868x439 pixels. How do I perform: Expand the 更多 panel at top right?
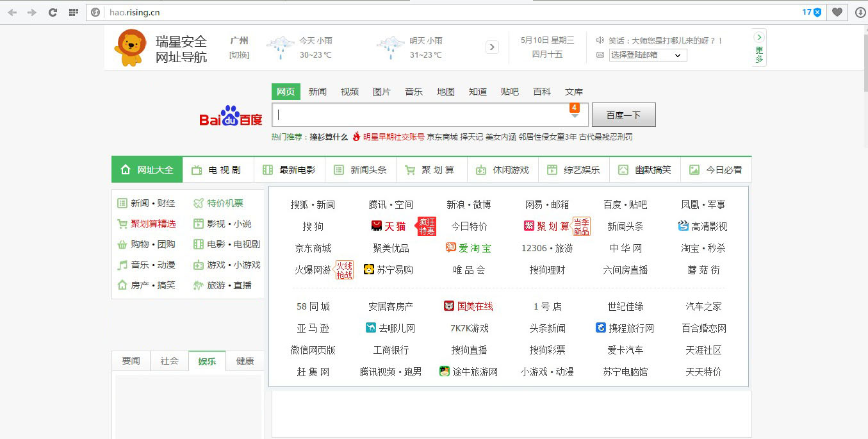tap(759, 47)
